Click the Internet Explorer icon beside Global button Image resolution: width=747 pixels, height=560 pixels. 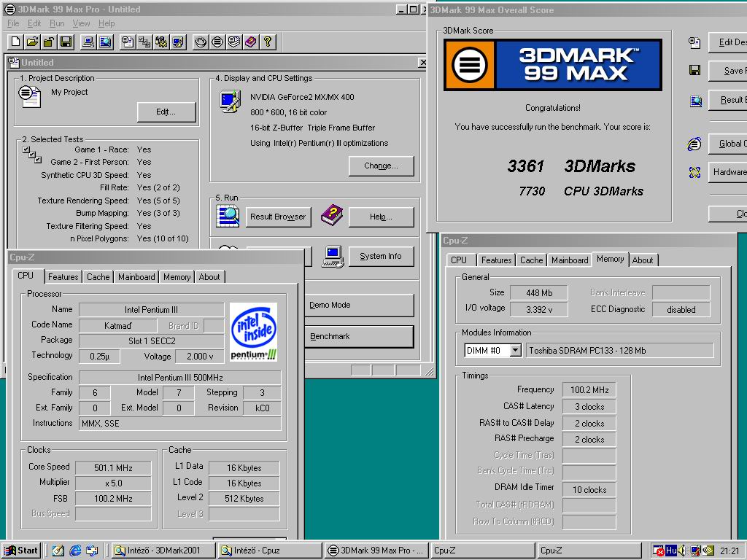[694, 144]
